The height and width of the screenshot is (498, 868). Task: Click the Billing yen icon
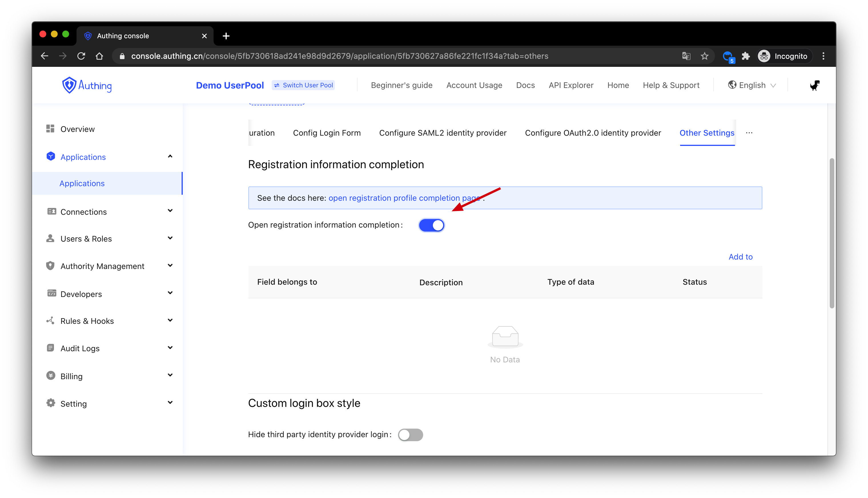click(51, 375)
